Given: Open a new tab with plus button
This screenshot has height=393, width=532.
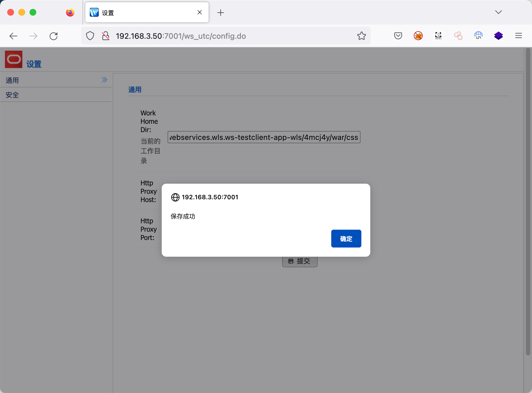Looking at the screenshot, I should point(220,13).
